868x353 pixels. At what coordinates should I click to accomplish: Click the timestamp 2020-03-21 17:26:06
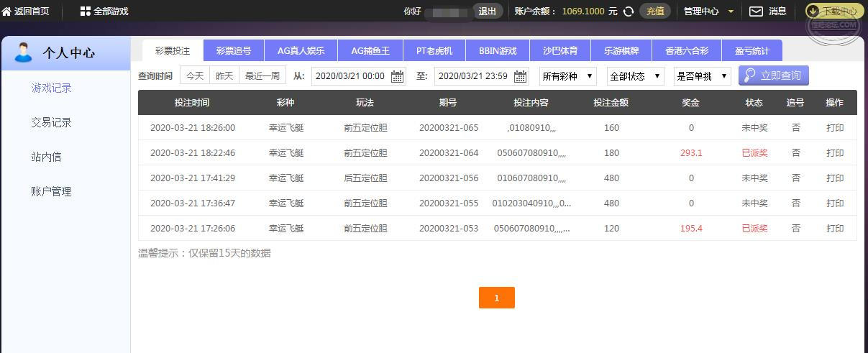pos(193,229)
